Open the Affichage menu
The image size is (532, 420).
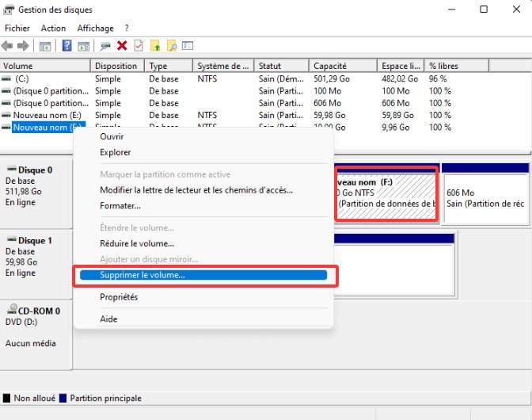point(95,29)
